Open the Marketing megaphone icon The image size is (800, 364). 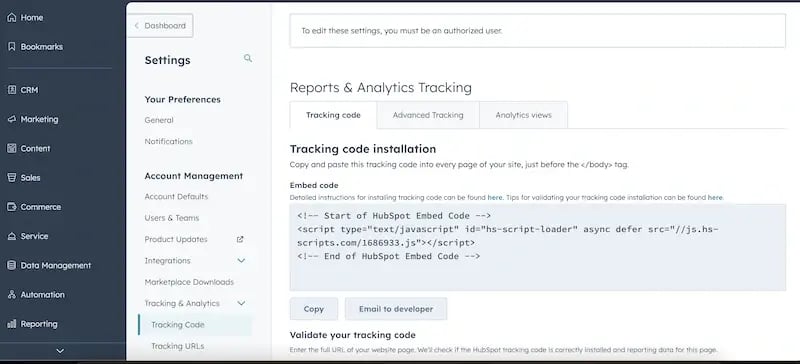tap(11, 119)
